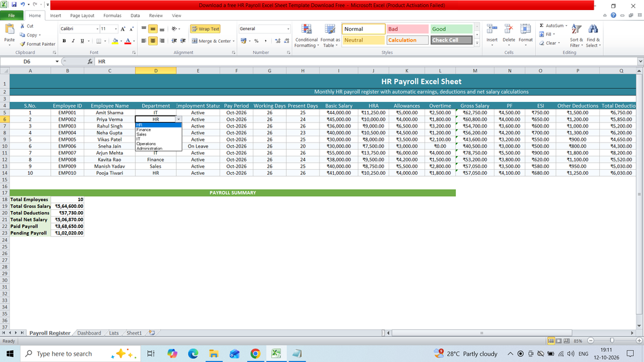This screenshot has width=644, height=362.
Task: Open the File tab
Action: [11, 16]
